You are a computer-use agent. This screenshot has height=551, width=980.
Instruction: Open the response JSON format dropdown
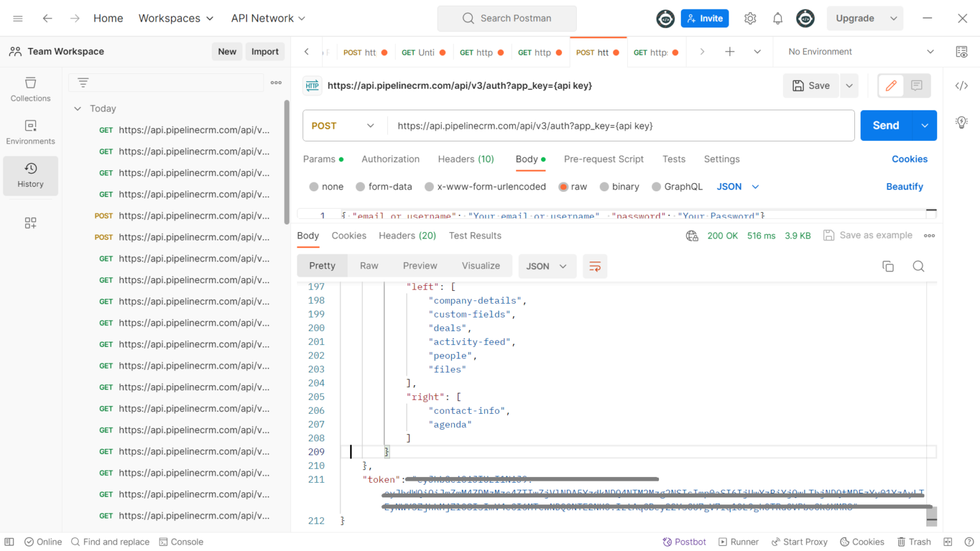[547, 266]
